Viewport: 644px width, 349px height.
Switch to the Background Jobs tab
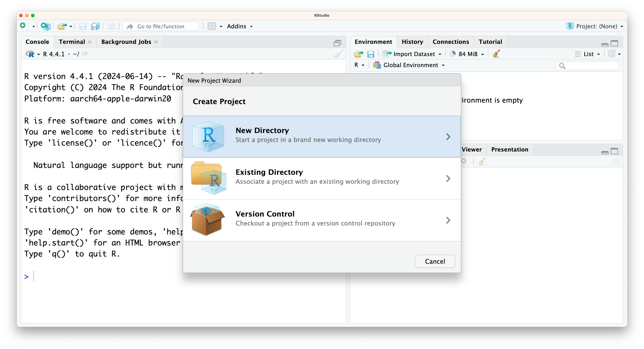[x=126, y=42]
